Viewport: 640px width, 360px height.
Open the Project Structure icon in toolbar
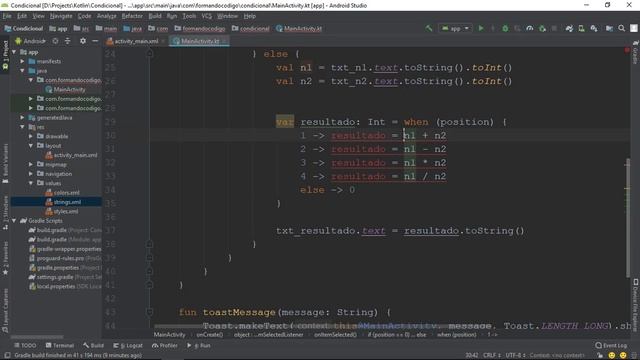[x=609, y=28]
